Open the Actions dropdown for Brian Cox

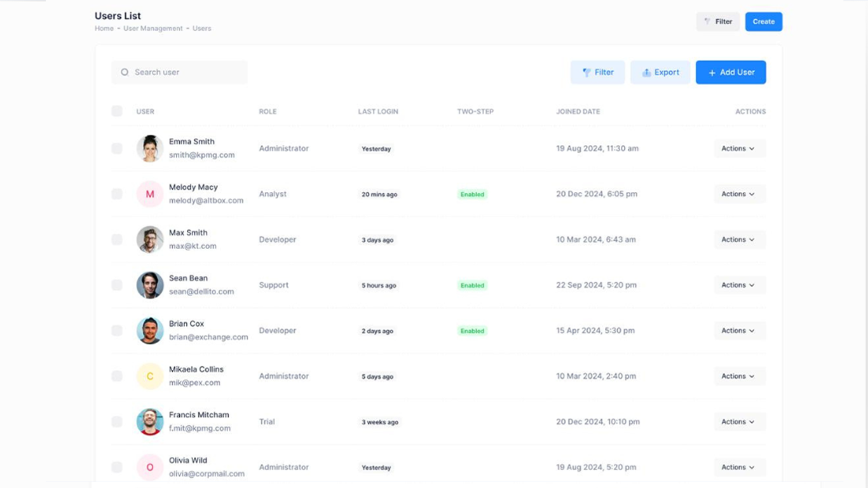740,330
